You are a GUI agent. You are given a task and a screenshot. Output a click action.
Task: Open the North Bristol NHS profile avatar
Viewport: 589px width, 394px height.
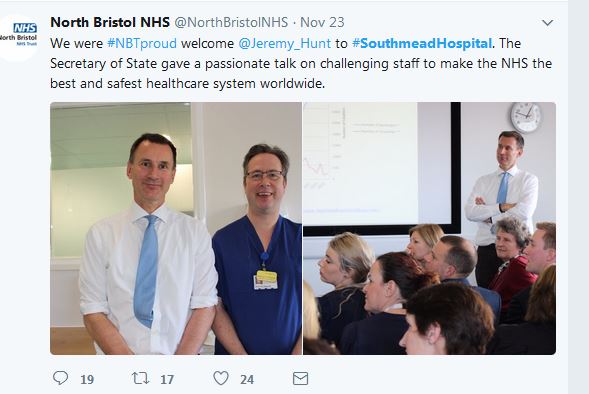click(x=18, y=38)
